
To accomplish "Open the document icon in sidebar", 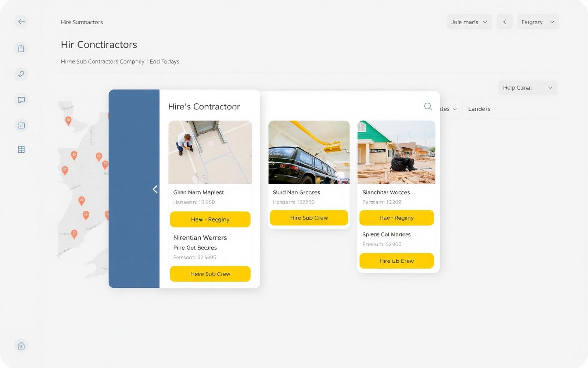I will tap(21, 49).
